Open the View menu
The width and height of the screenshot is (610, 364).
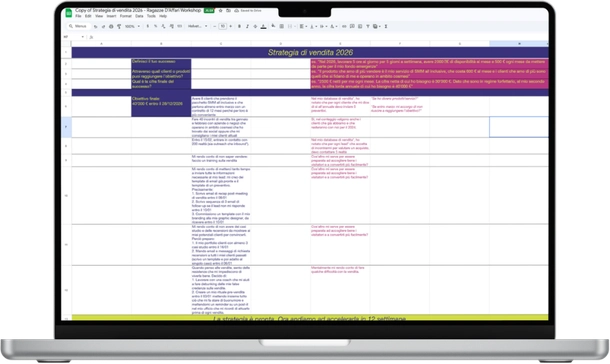99,16
